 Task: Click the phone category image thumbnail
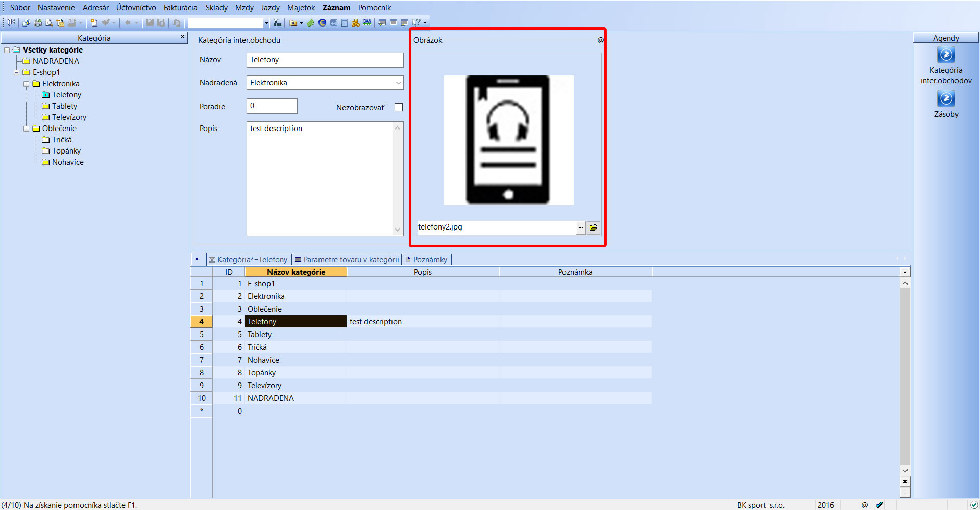[508, 140]
